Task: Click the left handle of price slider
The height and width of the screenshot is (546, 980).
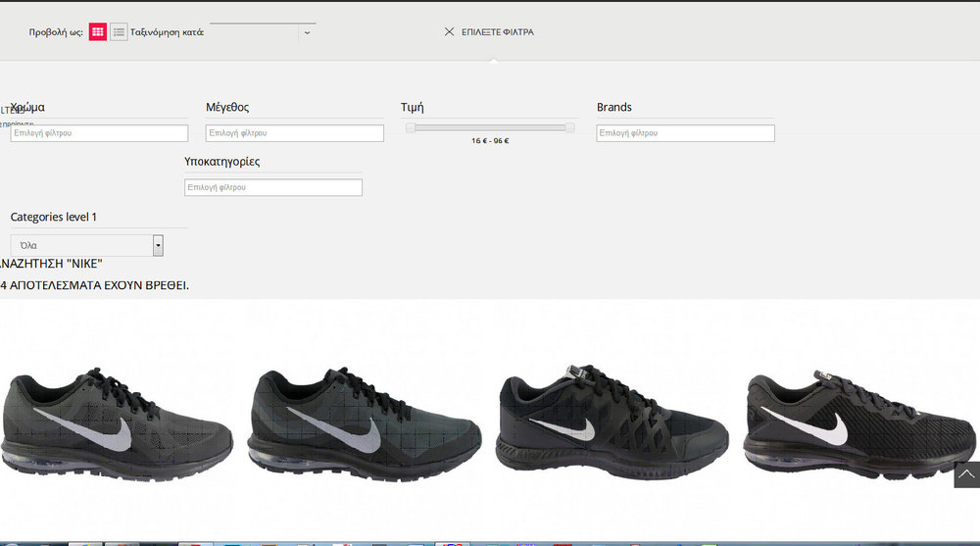Action: click(x=410, y=127)
